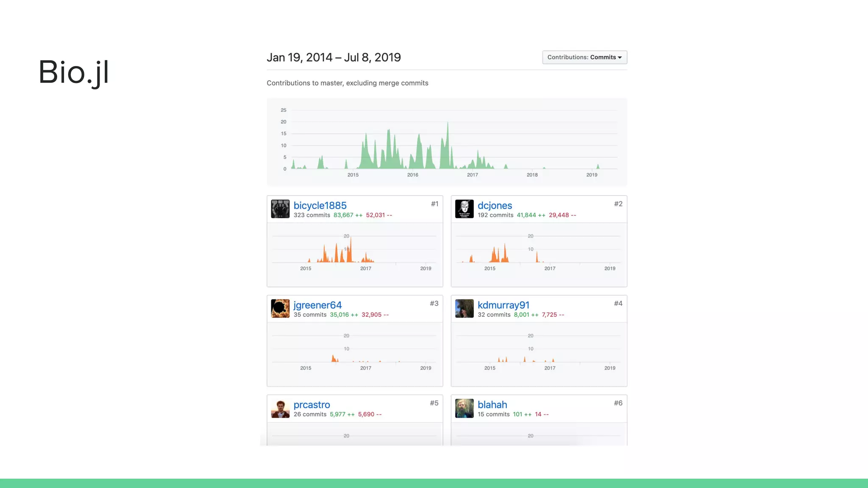The height and width of the screenshot is (488, 868).
Task: Click bicycle1885's avatar image
Action: 280,209
